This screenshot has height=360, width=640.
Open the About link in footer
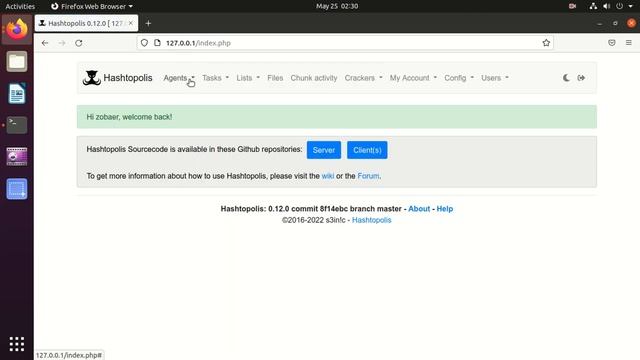coord(419,209)
